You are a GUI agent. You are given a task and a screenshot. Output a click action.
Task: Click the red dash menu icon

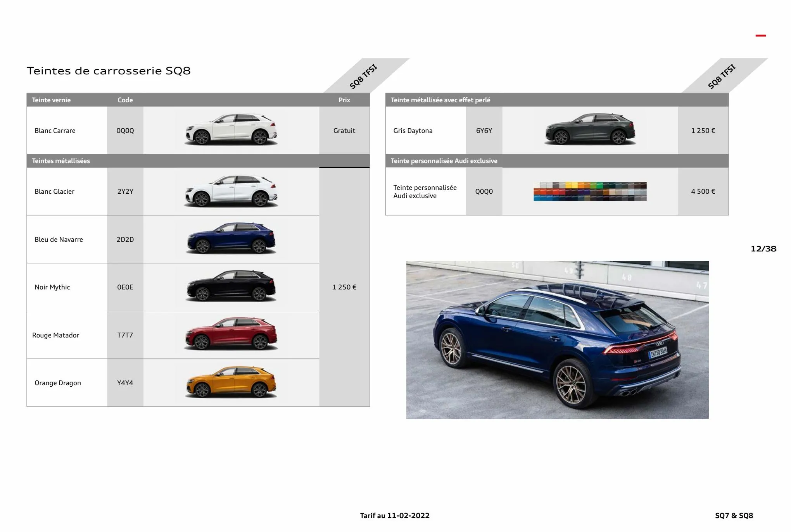pos(760,36)
